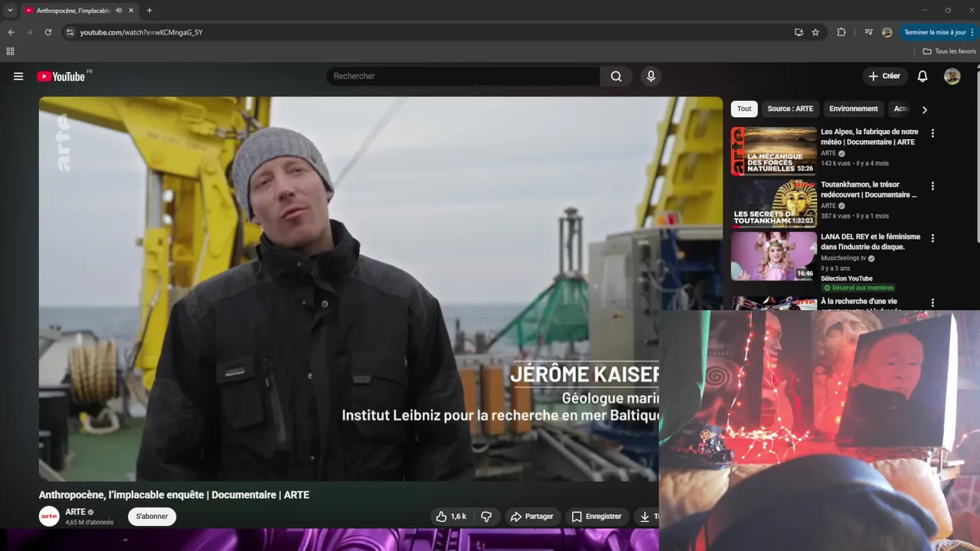
Task: Open the tab search dropdown arrow
Action: point(10,11)
